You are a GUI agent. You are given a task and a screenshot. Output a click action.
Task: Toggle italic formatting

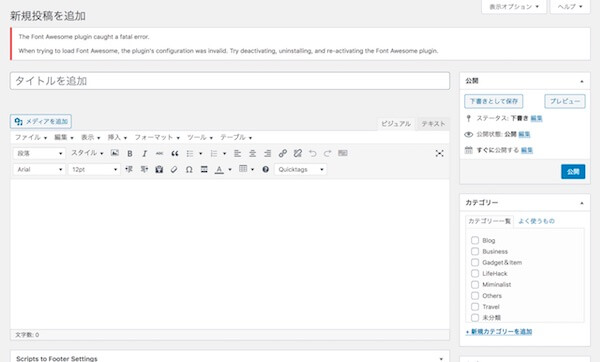(x=145, y=153)
